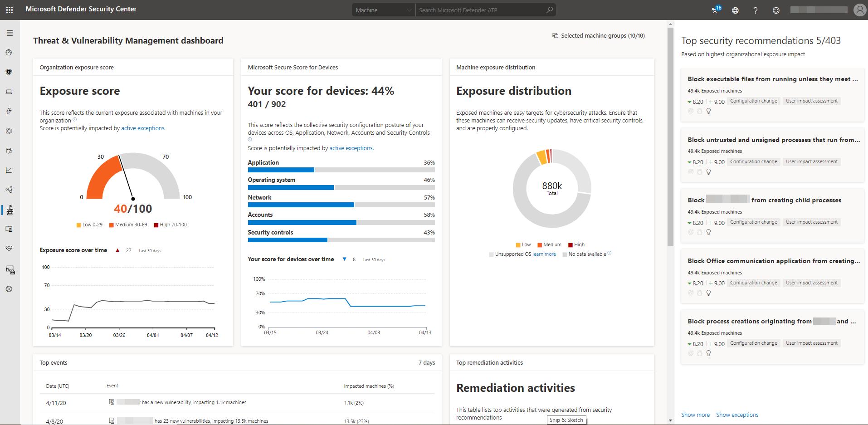This screenshot has width=868, height=425.
Task: Open the Dashboards gauge icon in sidebar
Action: pyautogui.click(x=9, y=53)
